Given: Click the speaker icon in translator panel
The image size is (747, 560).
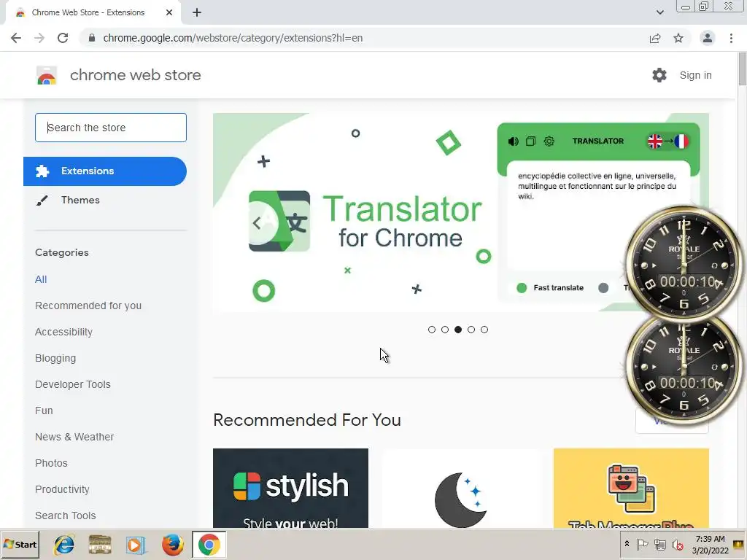Looking at the screenshot, I should (x=513, y=141).
